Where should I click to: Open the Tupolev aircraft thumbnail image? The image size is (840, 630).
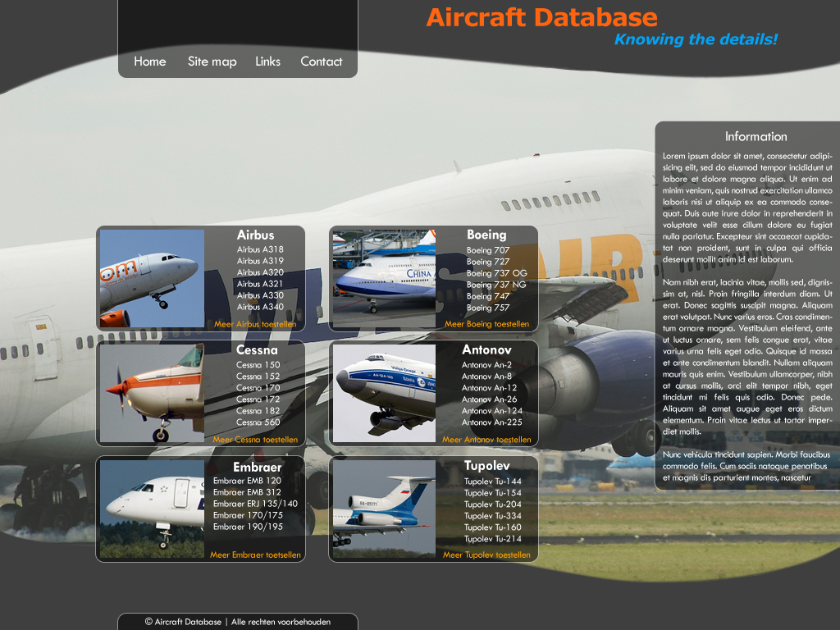click(384, 509)
